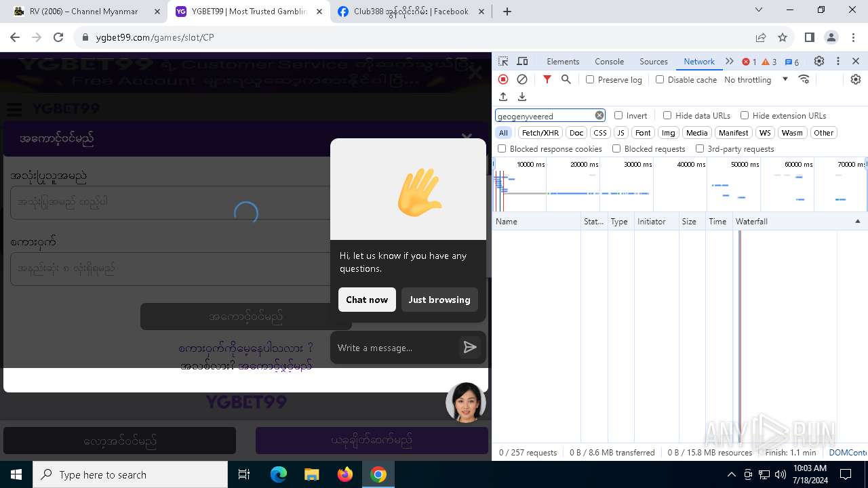Filter requests by WS type

pyautogui.click(x=765, y=133)
